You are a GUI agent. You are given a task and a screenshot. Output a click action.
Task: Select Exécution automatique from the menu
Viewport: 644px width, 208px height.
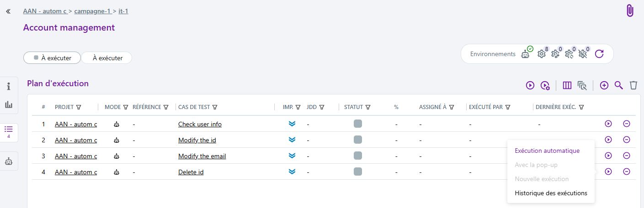click(547, 151)
